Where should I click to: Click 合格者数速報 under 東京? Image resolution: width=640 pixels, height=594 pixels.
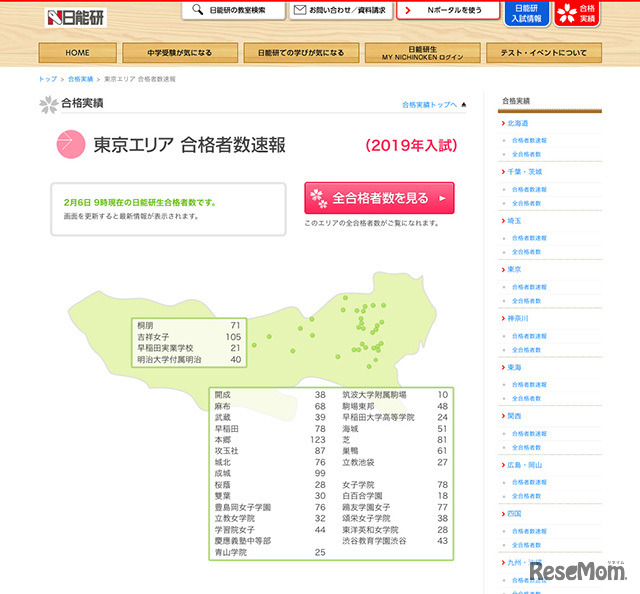pos(529,287)
